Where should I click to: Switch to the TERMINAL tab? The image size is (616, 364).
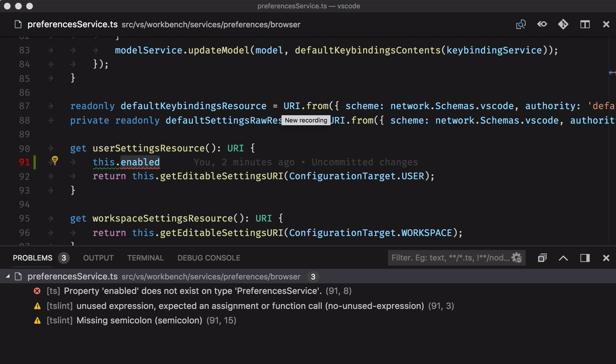145,257
